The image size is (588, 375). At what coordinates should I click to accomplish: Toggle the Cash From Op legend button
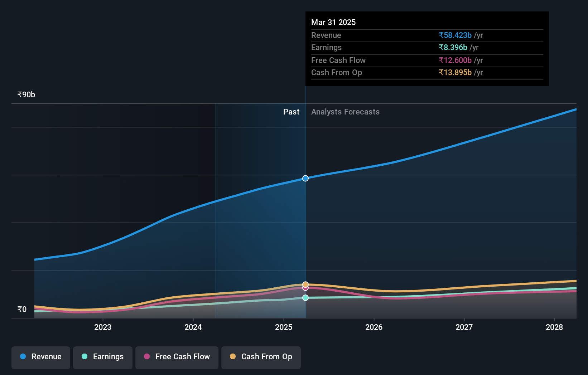coord(261,357)
